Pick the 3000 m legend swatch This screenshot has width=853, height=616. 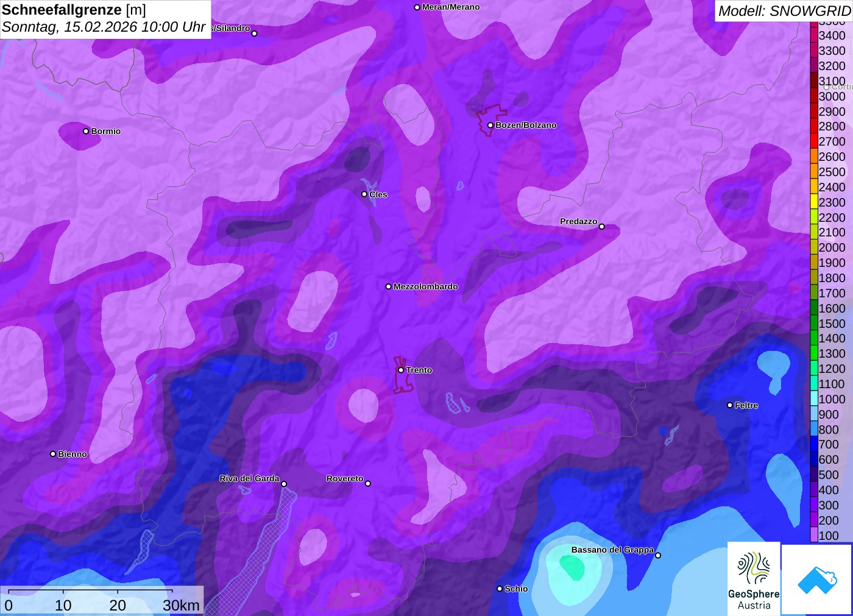click(x=814, y=96)
